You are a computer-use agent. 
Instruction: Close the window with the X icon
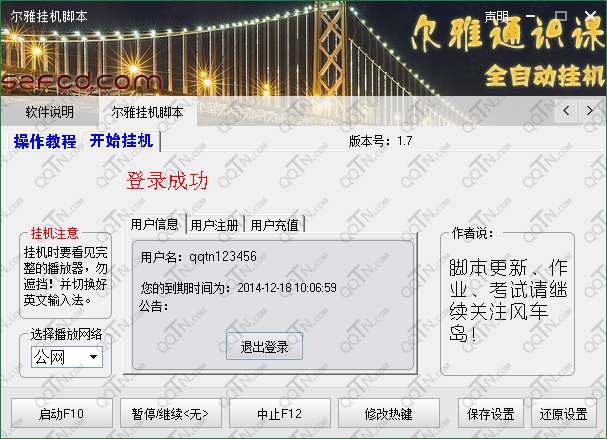(x=588, y=16)
